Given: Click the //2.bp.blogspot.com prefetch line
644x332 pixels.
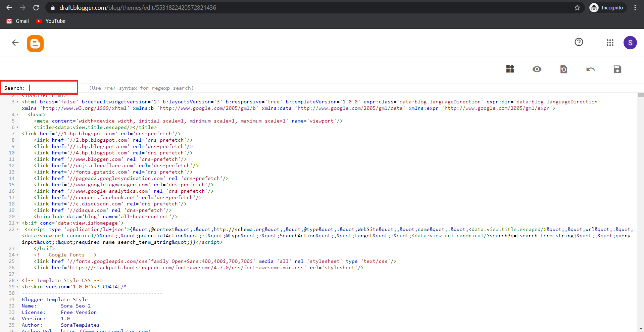Looking at the screenshot, I should pos(113,140).
